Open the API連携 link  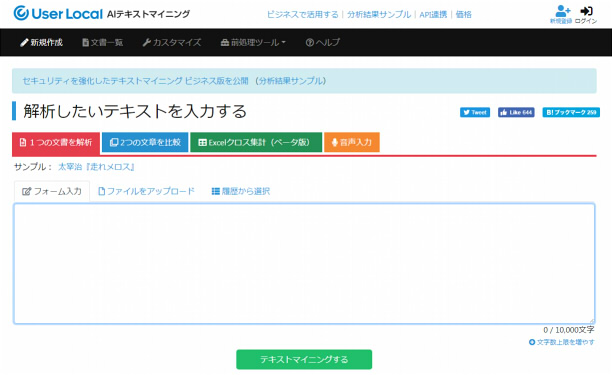click(433, 14)
